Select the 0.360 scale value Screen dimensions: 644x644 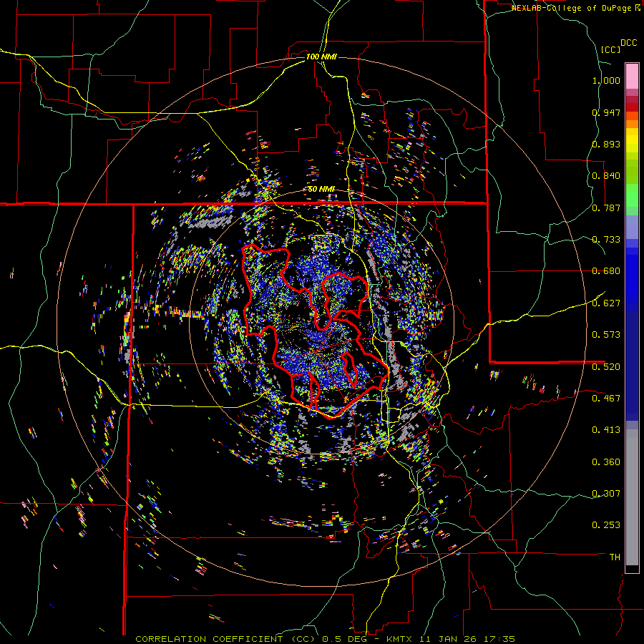click(606, 462)
